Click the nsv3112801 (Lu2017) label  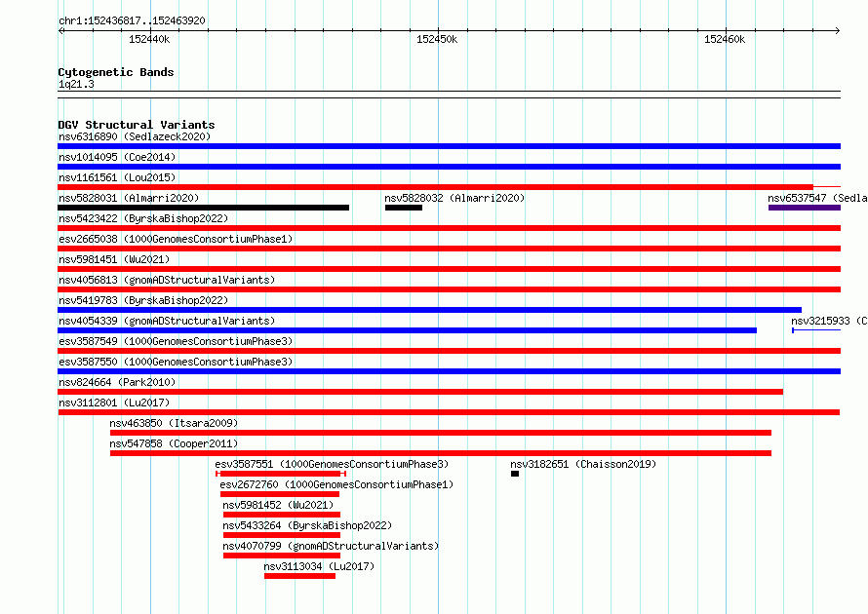point(114,403)
